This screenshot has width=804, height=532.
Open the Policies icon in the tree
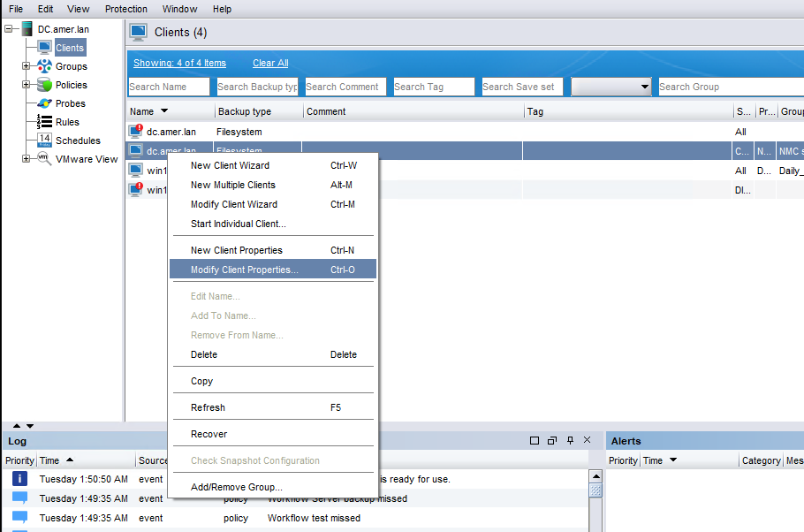click(x=42, y=85)
